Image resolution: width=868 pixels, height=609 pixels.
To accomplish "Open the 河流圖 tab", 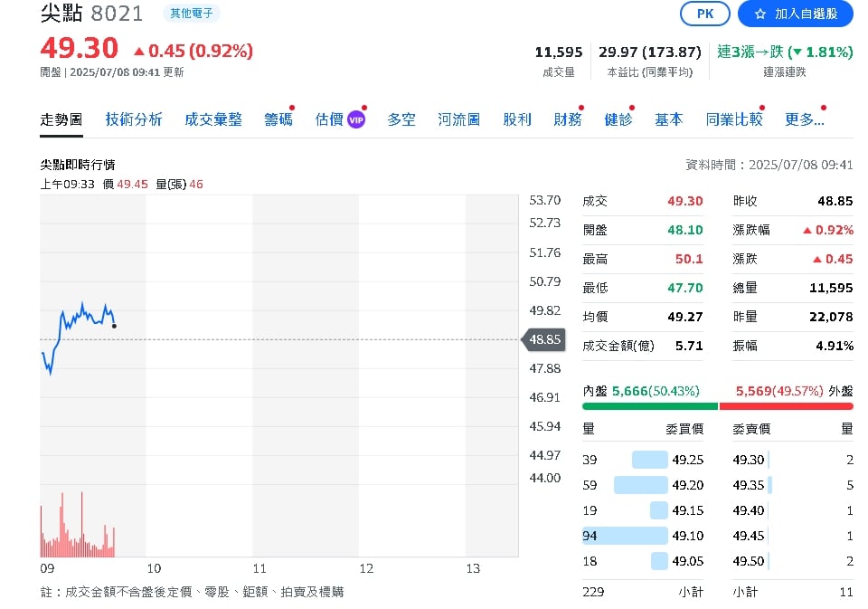I will point(458,119).
